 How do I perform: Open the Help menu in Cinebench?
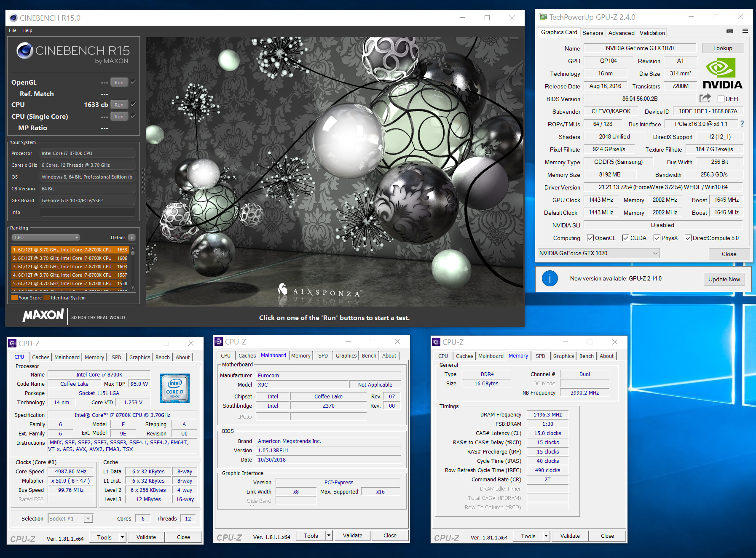(x=27, y=30)
